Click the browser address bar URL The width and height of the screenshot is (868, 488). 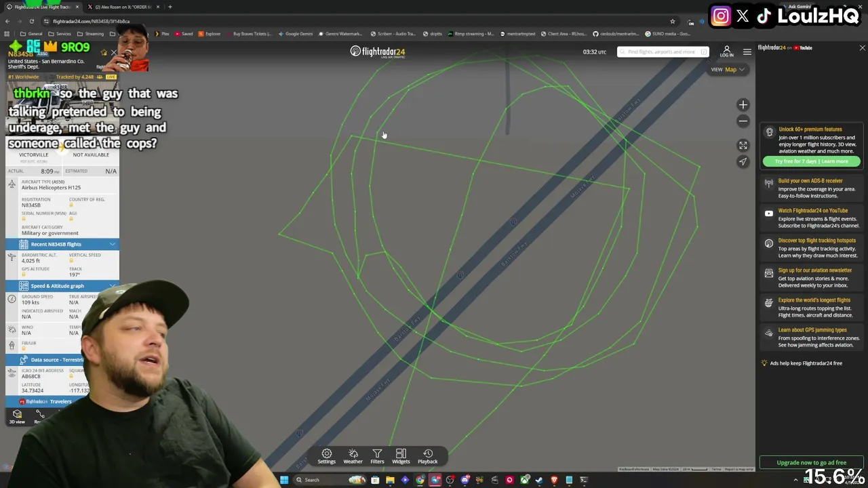91,21
